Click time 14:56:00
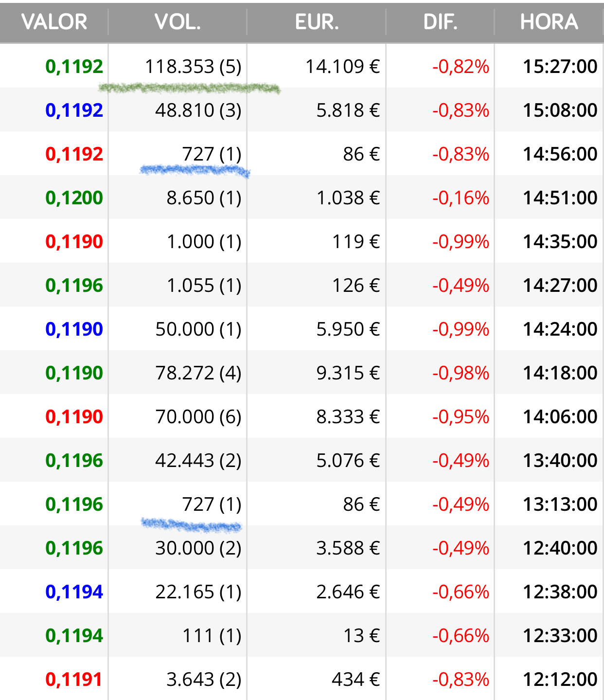 (x=560, y=154)
